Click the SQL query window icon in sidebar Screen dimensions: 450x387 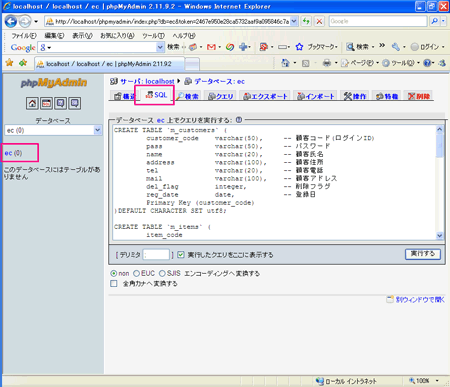pyautogui.click(x=46, y=103)
